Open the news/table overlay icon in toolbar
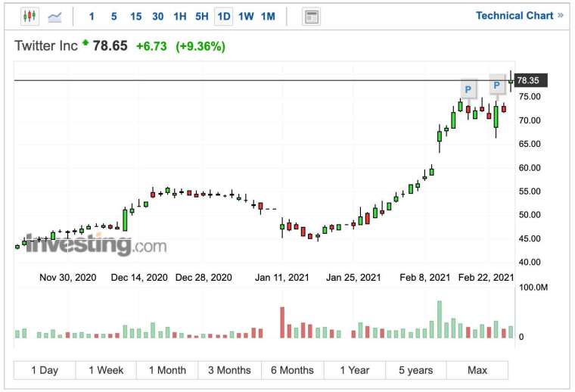Screen dimensions: 575x392 (x=312, y=17)
